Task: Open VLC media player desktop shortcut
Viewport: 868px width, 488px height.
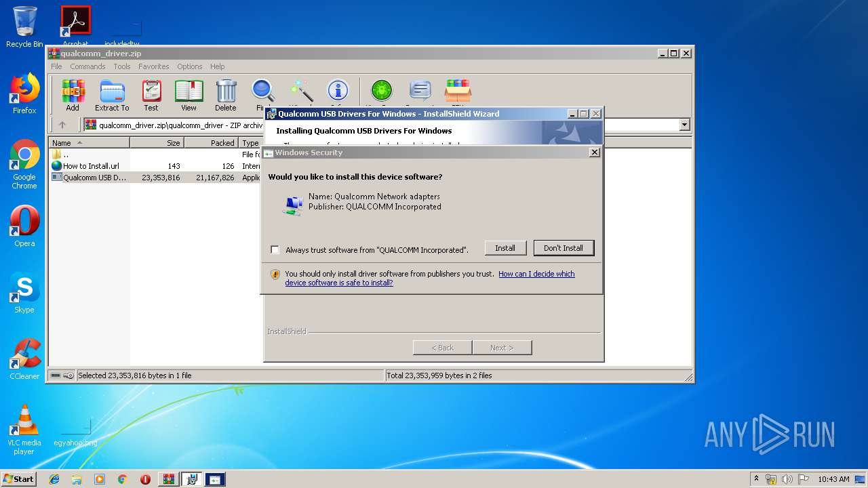Action: 24,430
